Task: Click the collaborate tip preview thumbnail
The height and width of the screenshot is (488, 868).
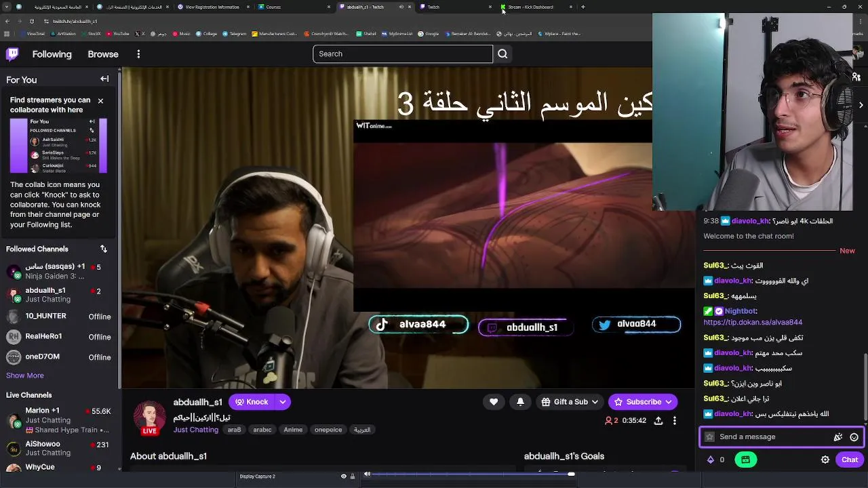Action: pyautogui.click(x=58, y=147)
